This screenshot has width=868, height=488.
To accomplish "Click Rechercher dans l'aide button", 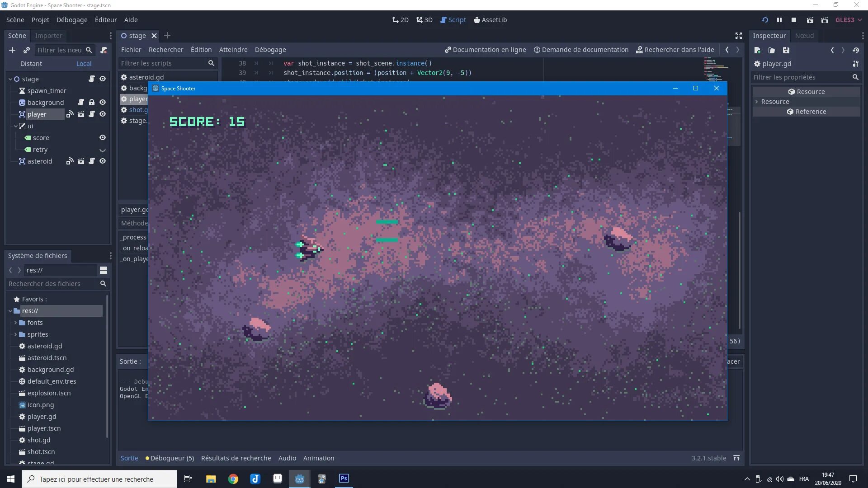I will [675, 50].
